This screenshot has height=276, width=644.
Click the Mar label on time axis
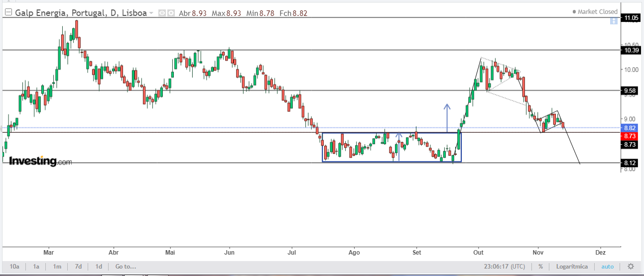[x=48, y=252]
